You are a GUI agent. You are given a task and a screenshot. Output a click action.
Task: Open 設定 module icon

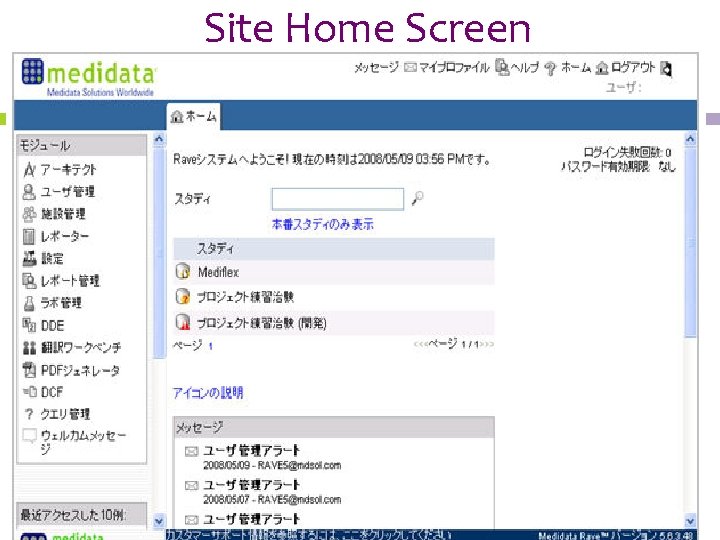pyautogui.click(x=29, y=258)
